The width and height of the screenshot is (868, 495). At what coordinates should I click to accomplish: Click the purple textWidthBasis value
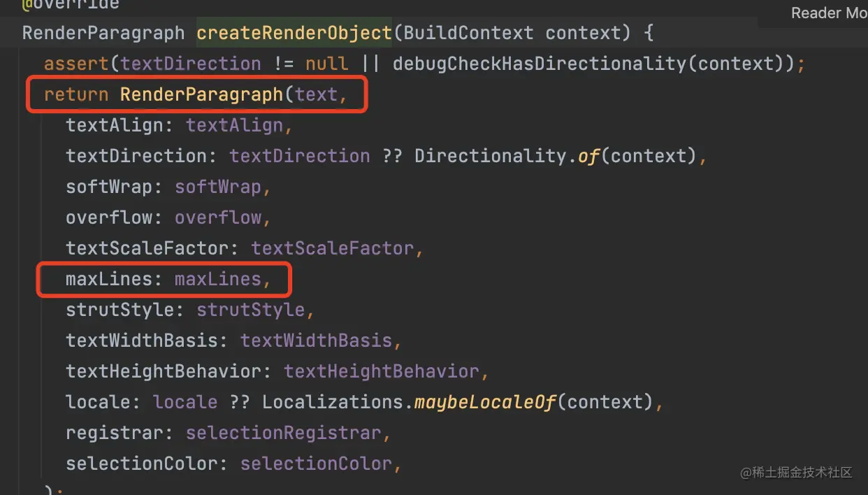[316, 340]
